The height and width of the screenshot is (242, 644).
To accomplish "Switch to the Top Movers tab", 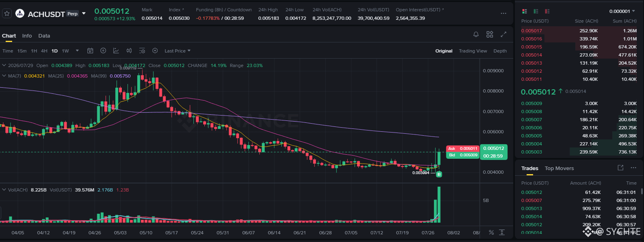I will (x=559, y=168).
